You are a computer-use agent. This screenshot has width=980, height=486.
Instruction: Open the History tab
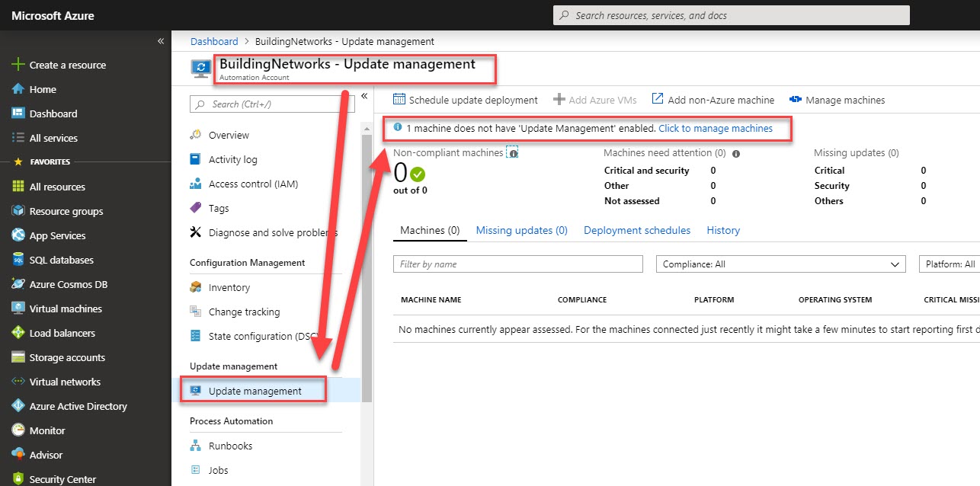[x=723, y=230]
